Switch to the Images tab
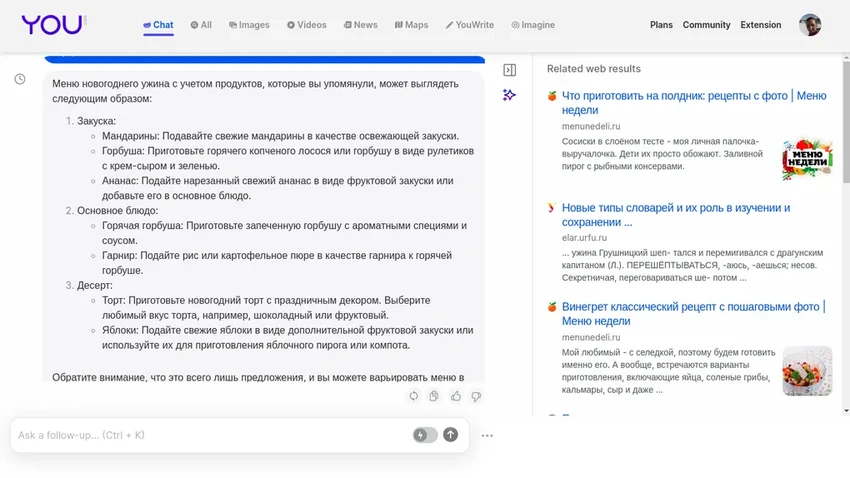850x478 pixels. (249, 25)
